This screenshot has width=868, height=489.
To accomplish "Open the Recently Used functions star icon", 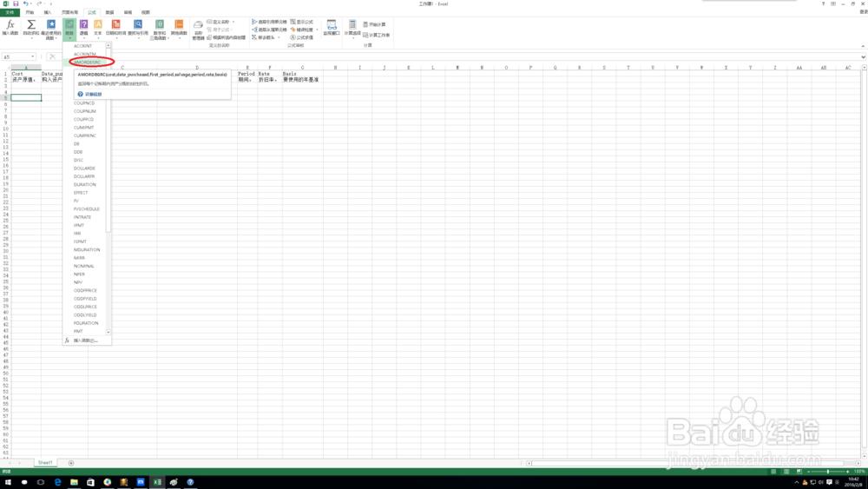I will [51, 29].
